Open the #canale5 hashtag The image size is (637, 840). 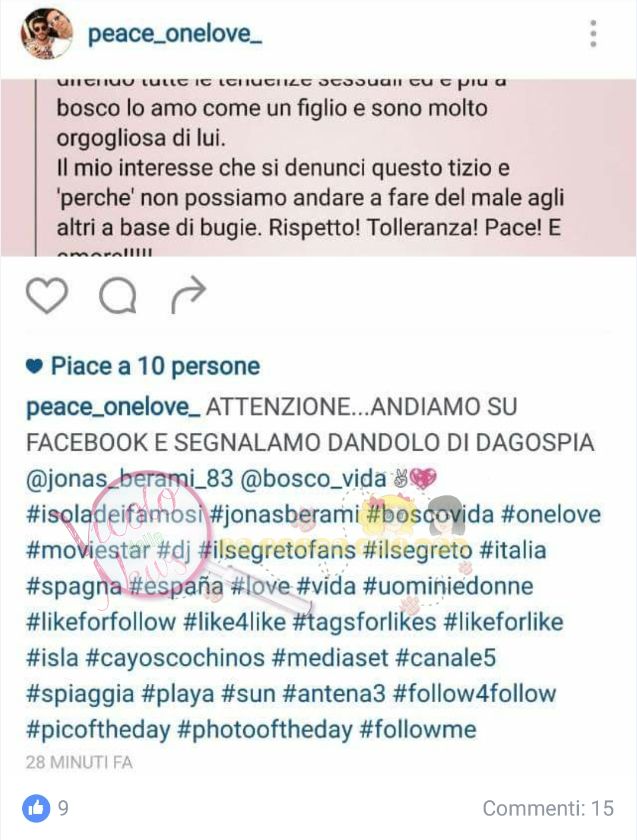[446, 657]
